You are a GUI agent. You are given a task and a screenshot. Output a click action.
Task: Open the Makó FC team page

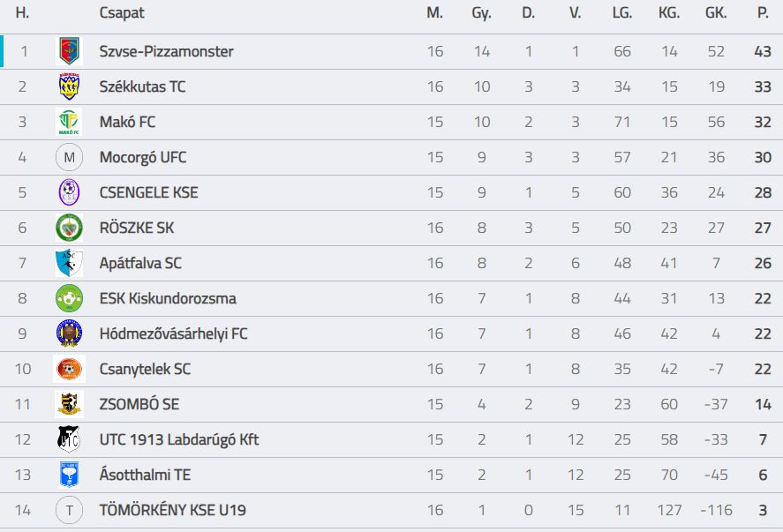127,122
